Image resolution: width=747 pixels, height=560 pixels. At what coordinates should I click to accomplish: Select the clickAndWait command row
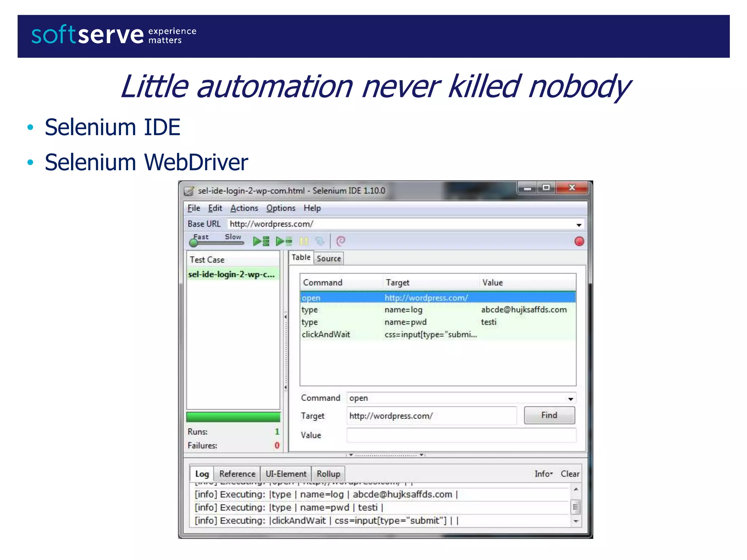(x=438, y=334)
